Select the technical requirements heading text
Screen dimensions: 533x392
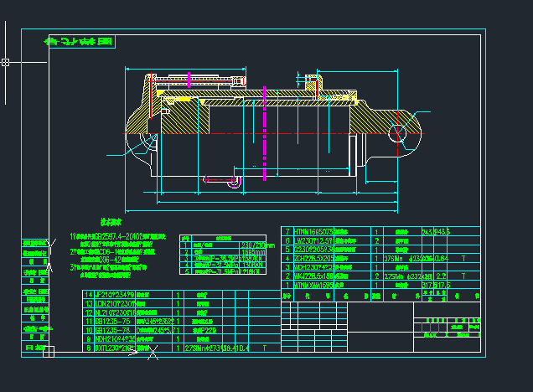111,223
